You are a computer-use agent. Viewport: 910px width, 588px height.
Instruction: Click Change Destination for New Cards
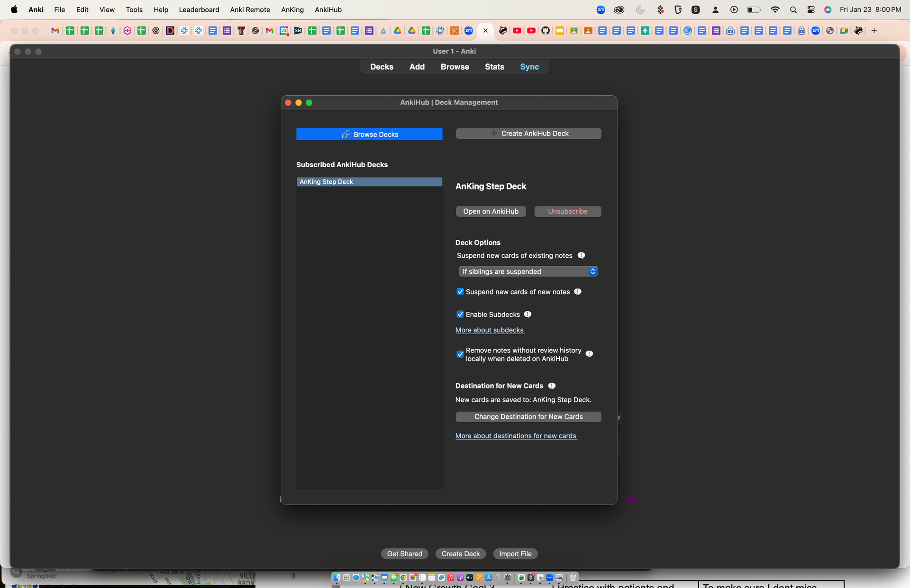click(528, 416)
